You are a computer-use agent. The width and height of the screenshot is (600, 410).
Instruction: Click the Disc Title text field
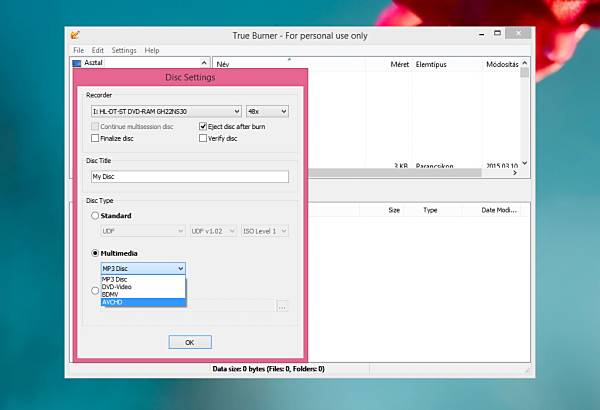tap(190, 176)
